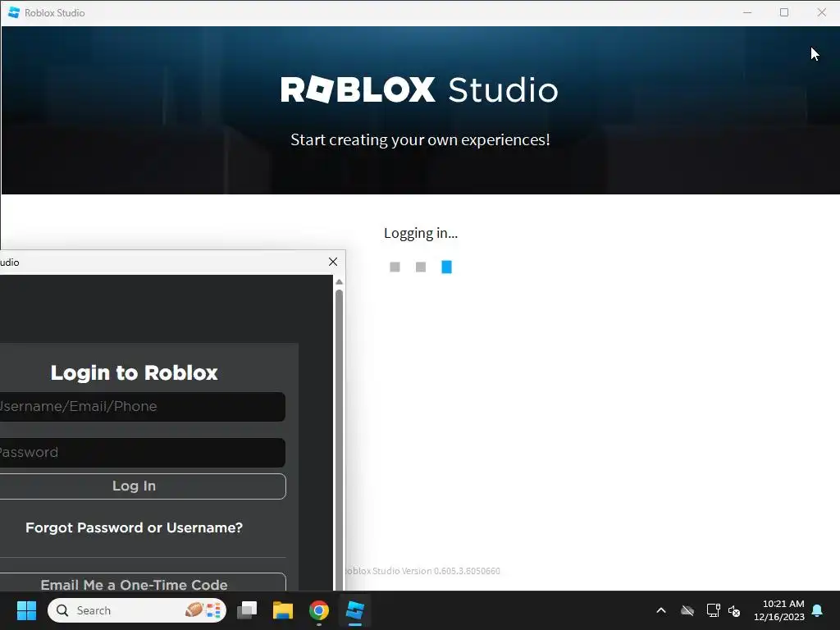Click the Roblox Studio taskbar icon
The height and width of the screenshot is (630, 840).
(x=354, y=610)
